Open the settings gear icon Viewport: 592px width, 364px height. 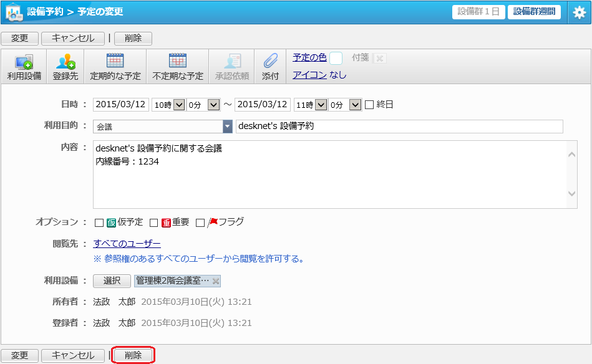(579, 13)
